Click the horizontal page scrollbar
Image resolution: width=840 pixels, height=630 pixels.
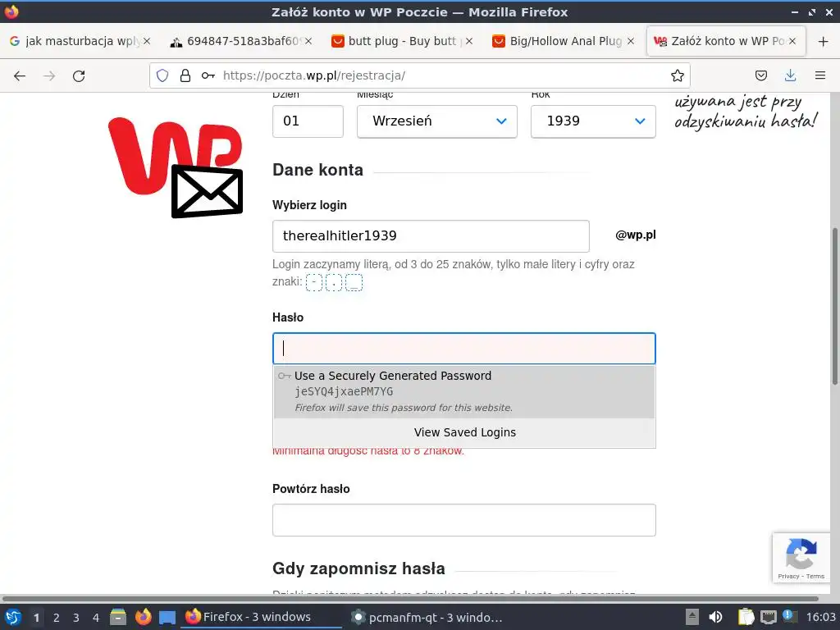click(x=410, y=598)
